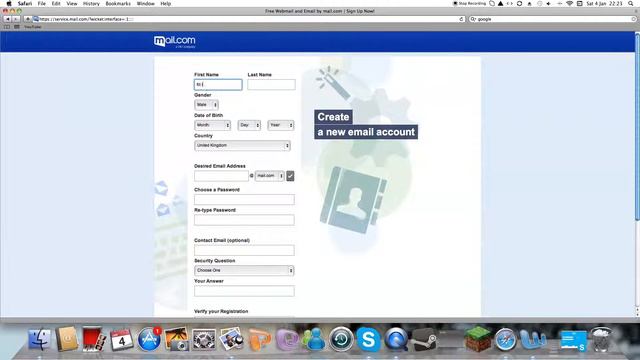
Task: Open the Help menu
Action: 165,3
